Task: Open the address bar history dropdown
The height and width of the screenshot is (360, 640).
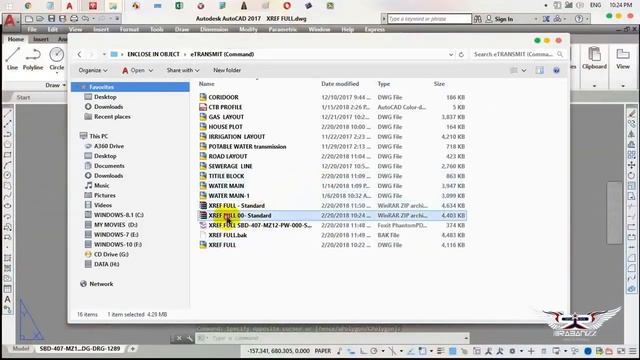Action: (451, 54)
